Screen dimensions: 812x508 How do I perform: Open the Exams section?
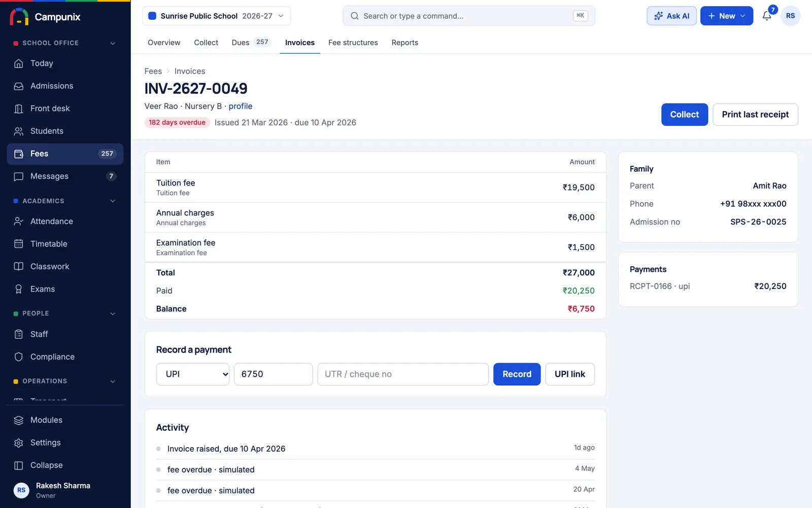65,289
